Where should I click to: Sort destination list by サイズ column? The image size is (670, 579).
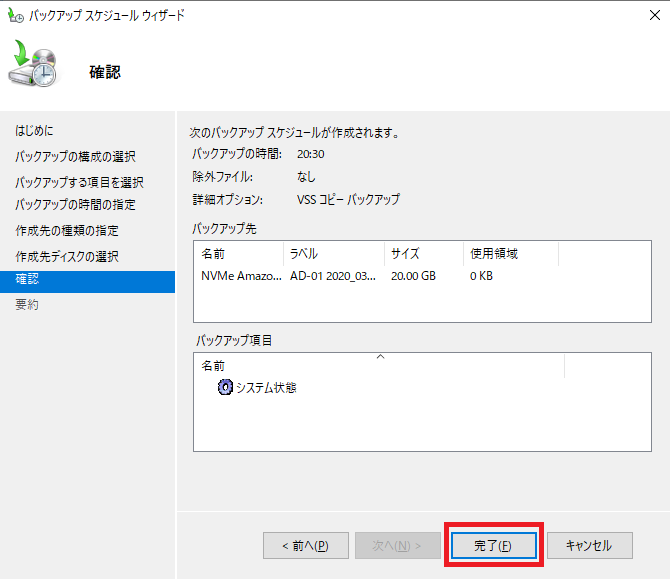point(423,254)
